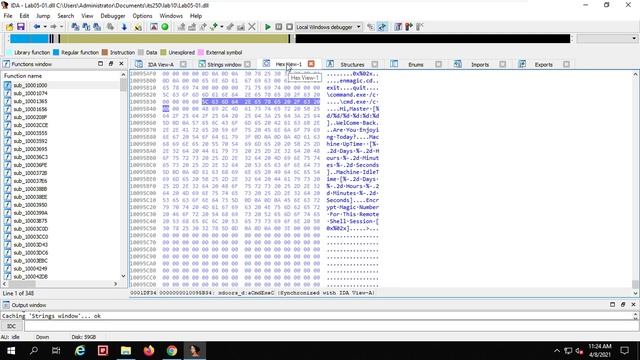The image size is (640, 360).
Task: Open the Jump menu
Action: (x=43, y=16)
